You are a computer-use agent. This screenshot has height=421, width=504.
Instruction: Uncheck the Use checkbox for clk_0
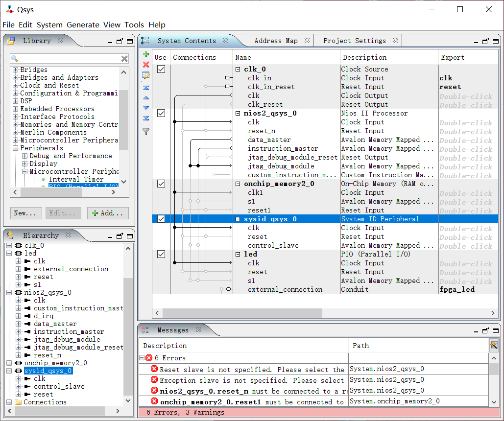[161, 70]
